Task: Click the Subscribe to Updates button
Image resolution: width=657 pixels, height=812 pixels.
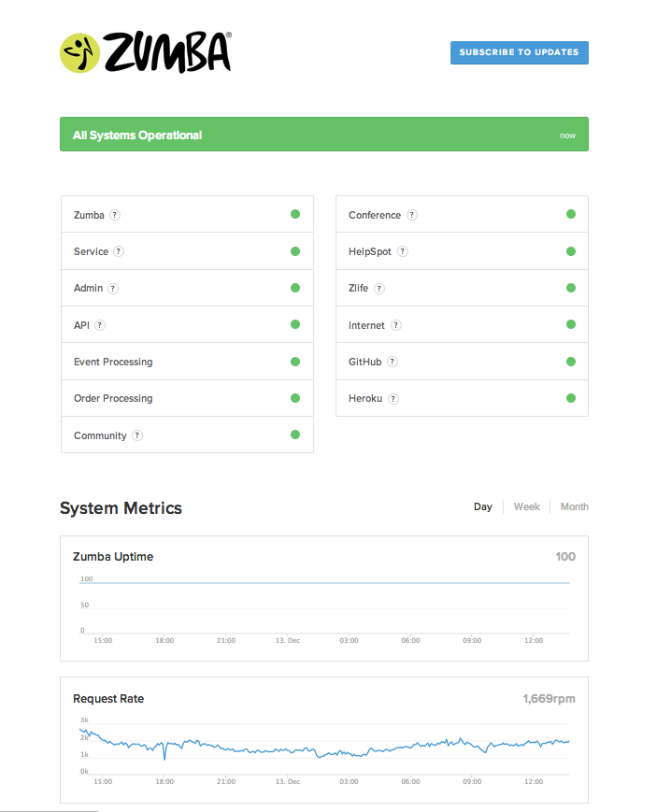Action: coord(519,52)
